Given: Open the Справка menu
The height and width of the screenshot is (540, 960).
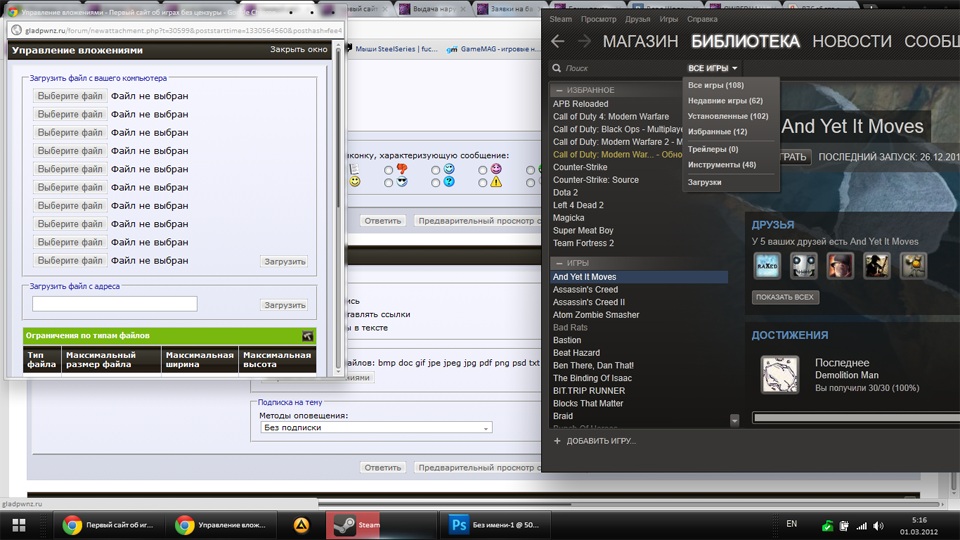Looking at the screenshot, I should (x=702, y=19).
